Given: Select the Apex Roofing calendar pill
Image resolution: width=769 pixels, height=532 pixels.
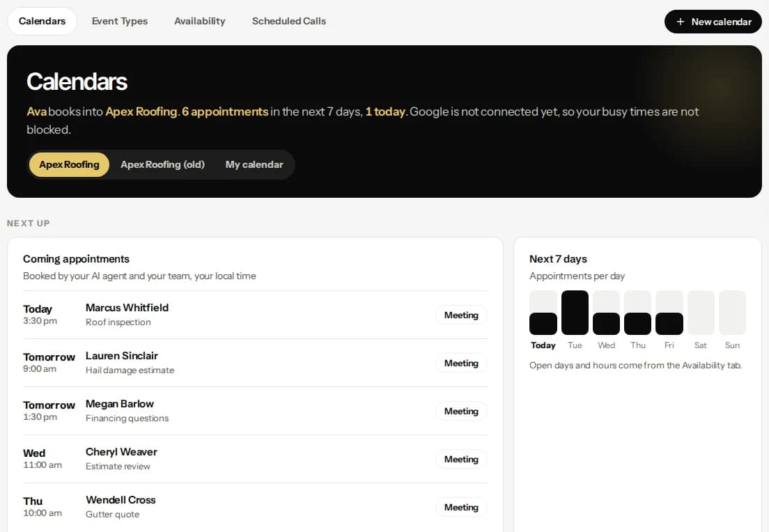Looking at the screenshot, I should 69,164.
